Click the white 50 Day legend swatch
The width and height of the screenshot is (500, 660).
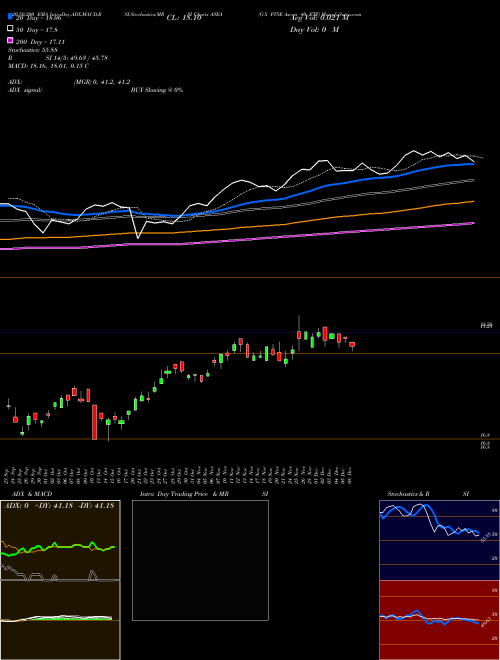tap(10, 29)
